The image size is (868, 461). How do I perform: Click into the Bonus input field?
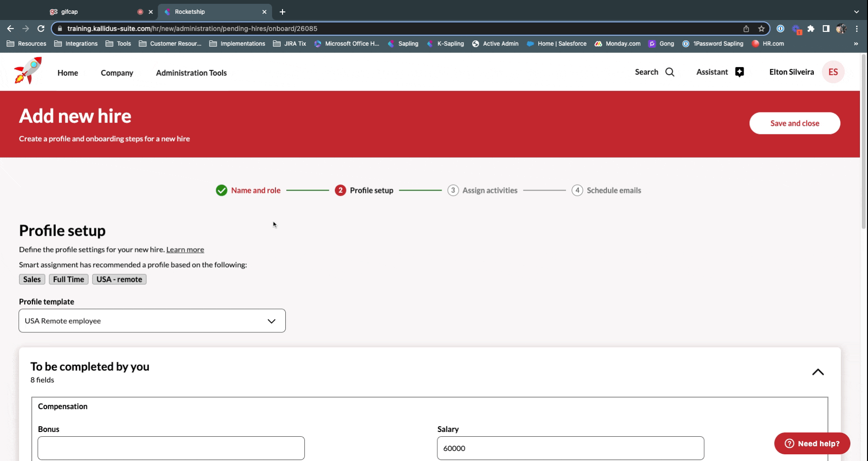tap(171, 448)
